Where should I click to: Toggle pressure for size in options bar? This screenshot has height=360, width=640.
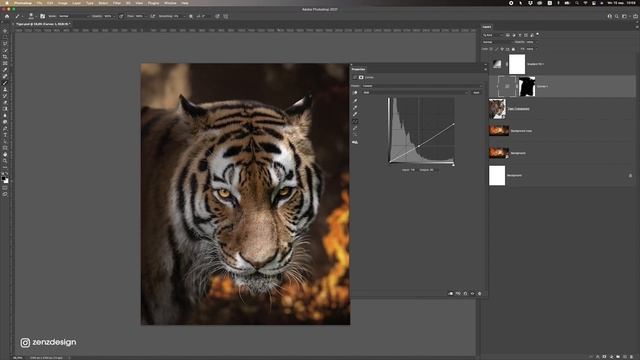(x=217, y=16)
